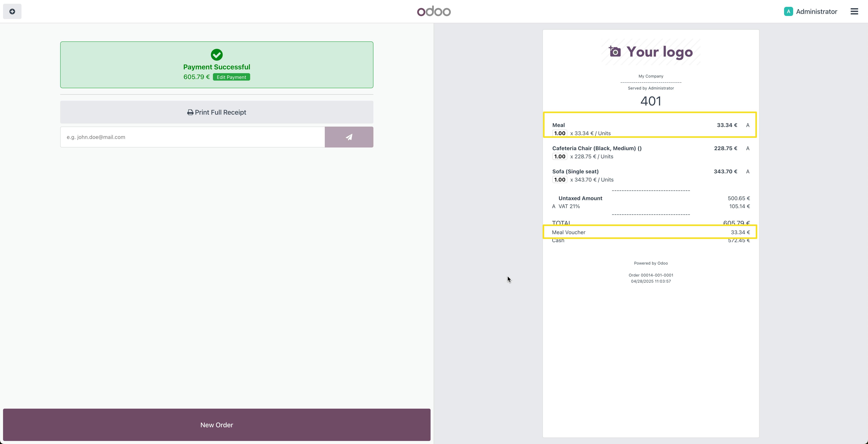Screen dimensions: 868x444
Task: Click the Meal product line
Action: pyautogui.click(x=558, y=125)
